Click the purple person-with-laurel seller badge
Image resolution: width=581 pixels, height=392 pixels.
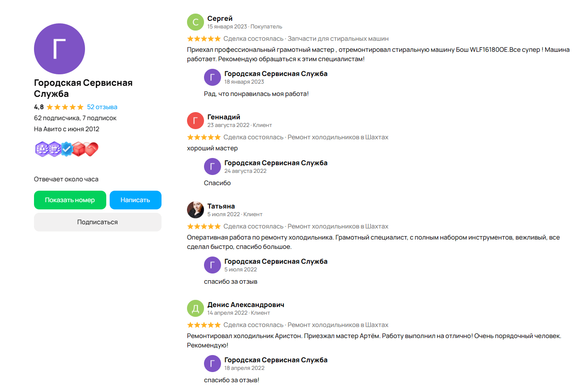(x=41, y=149)
